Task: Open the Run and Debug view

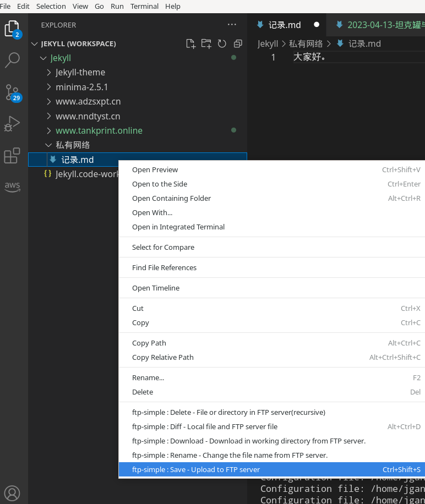Action: coord(12,124)
